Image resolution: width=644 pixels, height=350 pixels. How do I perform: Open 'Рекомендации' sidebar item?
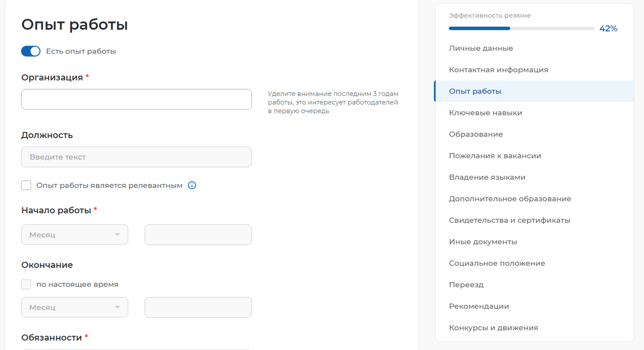tap(479, 306)
